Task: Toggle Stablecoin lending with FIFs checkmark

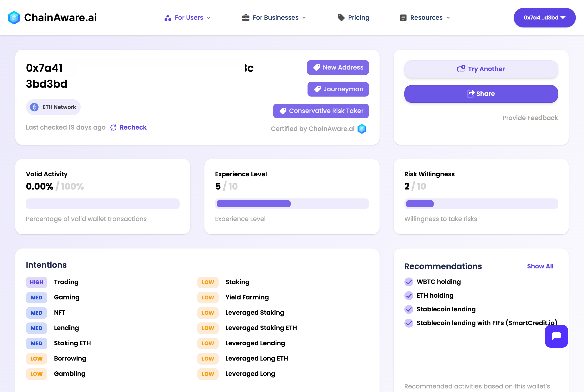Action: 409,323
